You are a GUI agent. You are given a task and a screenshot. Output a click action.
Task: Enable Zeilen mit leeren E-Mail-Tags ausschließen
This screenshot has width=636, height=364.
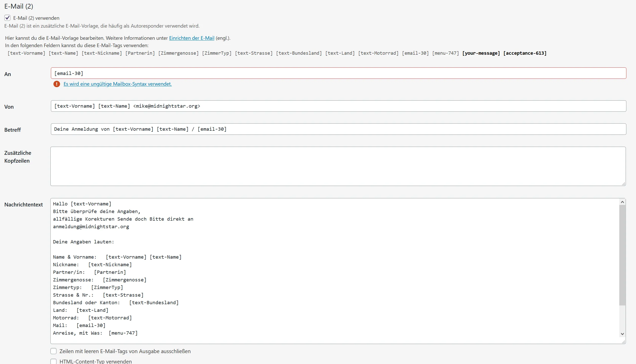point(53,351)
